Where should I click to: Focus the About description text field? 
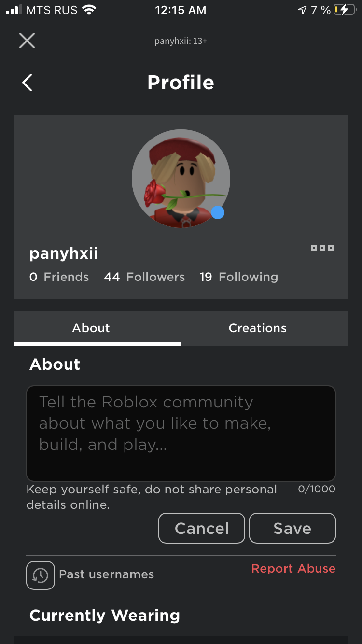point(181,433)
